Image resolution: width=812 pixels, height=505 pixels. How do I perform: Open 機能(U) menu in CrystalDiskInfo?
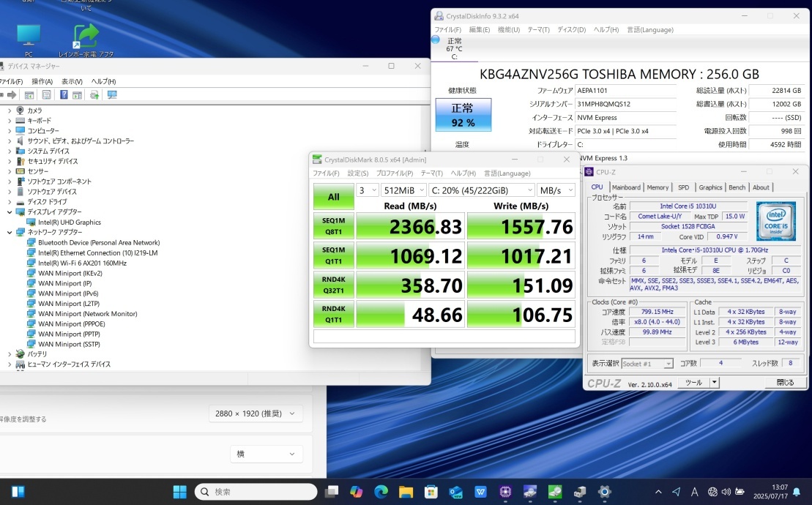[508, 30]
